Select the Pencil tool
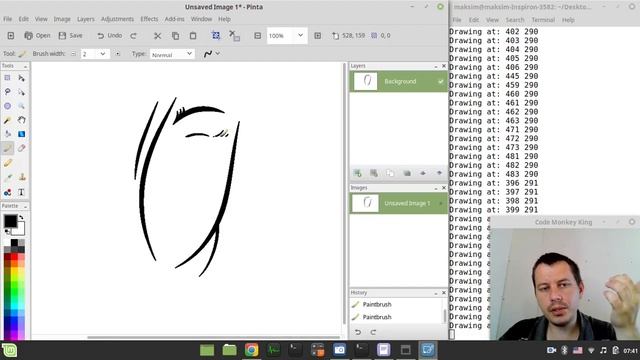The width and height of the screenshot is (640, 360). click(x=7, y=163)
